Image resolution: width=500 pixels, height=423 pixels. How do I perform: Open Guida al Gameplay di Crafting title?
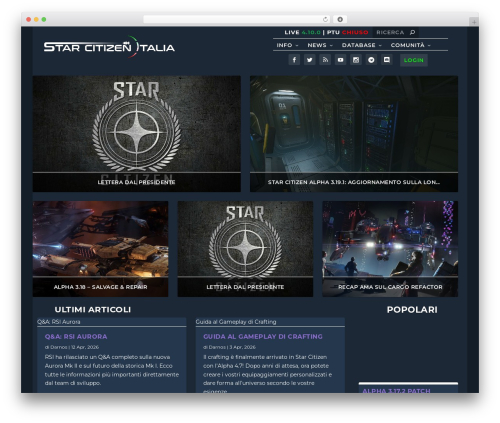click(x=263, y=337)
